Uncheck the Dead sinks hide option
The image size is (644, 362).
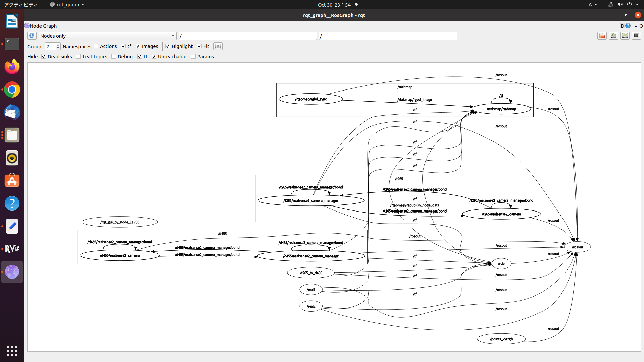click(x=44, y=56)
